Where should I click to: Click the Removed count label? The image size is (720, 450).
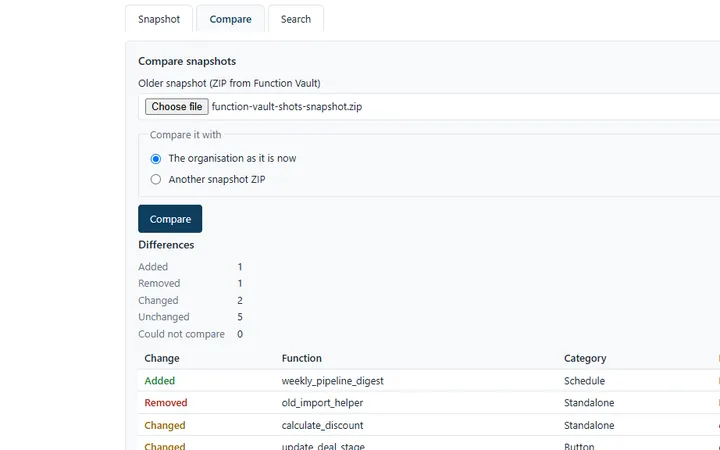(159, 283)
